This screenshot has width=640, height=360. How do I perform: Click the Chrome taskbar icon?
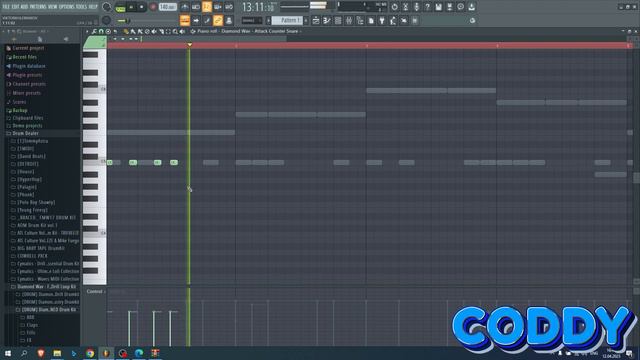click(x=90, y=353)
